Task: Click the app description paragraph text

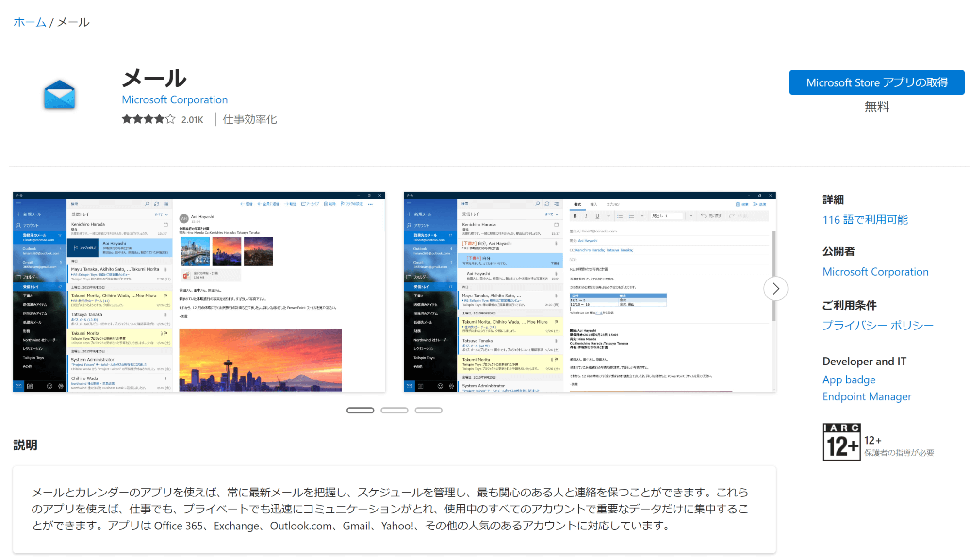Action: pos(391,509)
